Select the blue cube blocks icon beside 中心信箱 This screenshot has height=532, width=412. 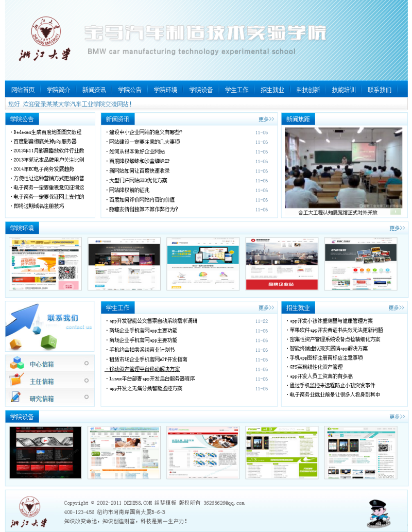pyautogui.click(x=17, y=363)
